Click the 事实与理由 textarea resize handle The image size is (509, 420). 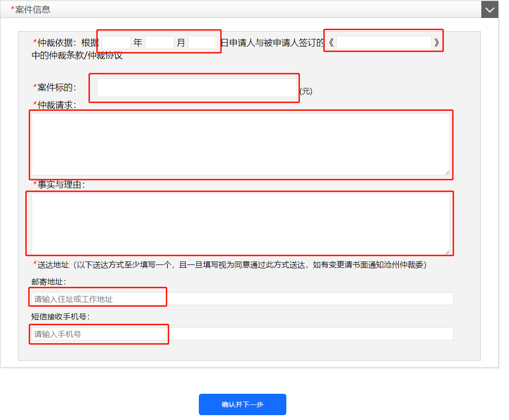[447, 252]
